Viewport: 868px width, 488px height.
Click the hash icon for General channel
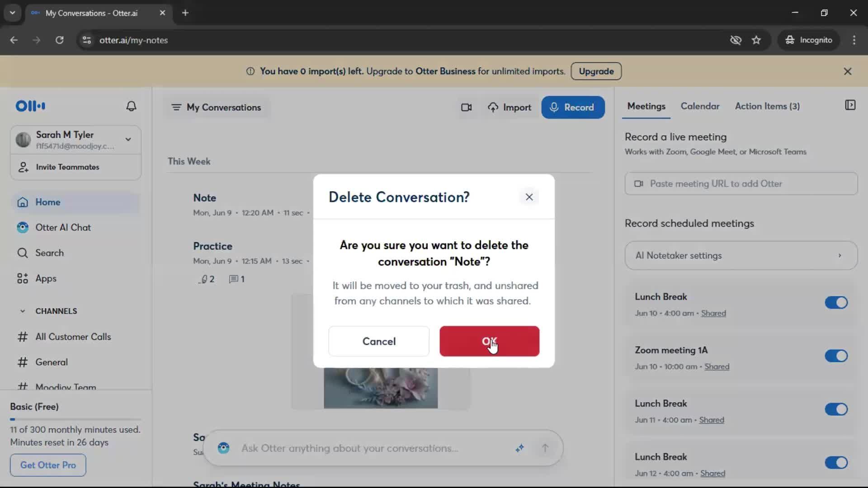click(23, 362)
